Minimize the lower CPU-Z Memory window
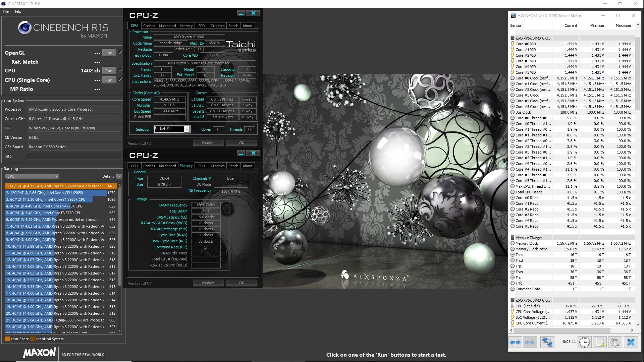This screenshot has height=362, width=644. pyautogui.click(x=241, y=153)
